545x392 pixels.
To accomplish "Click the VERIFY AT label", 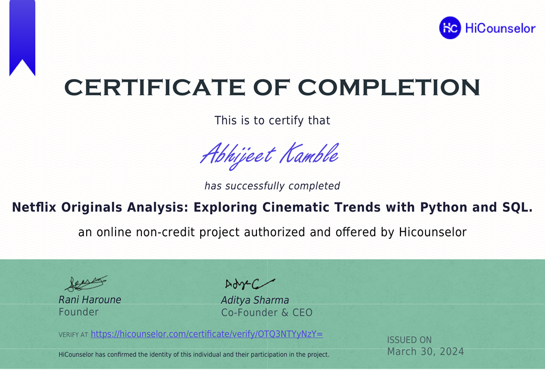I will (74, 334).
